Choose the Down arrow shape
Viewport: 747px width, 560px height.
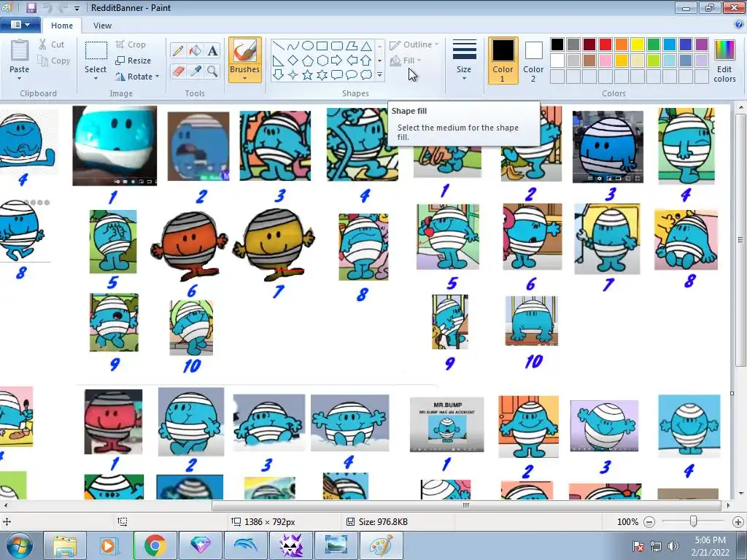pyautogui.click(x=279, y=75)
